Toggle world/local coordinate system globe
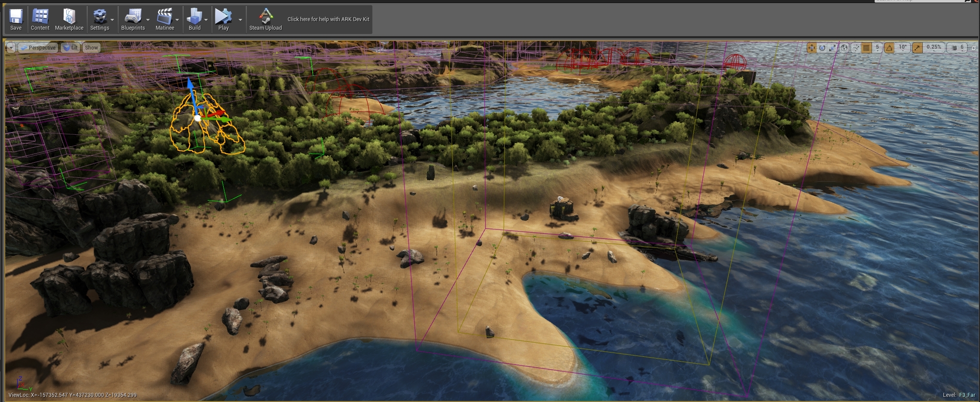980x402 pixels. tap(845, 48)
